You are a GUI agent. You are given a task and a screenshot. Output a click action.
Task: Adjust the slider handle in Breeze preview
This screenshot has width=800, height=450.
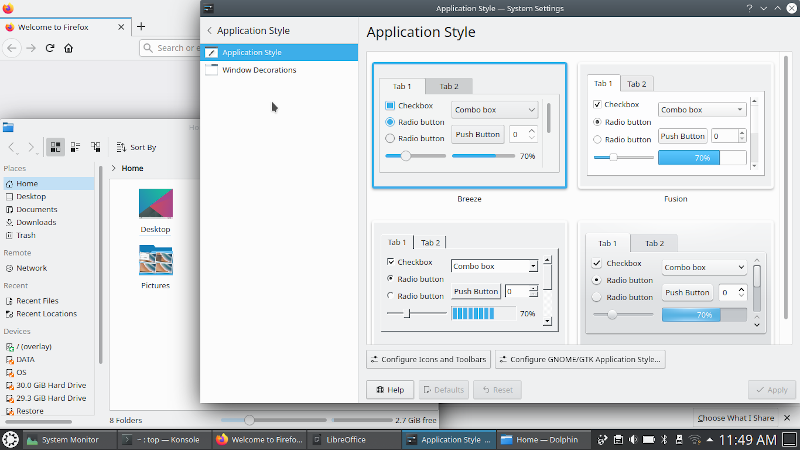(406, 156)
